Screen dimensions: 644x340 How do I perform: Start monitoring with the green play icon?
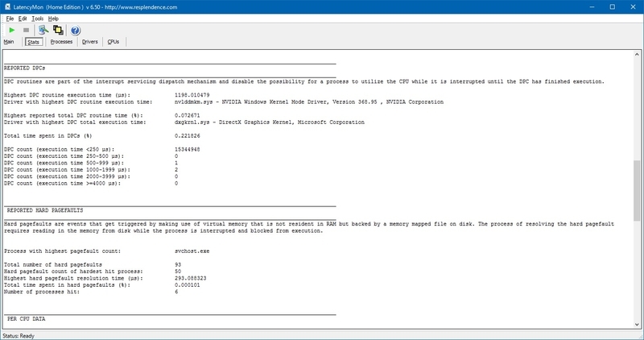pos(12,30)
